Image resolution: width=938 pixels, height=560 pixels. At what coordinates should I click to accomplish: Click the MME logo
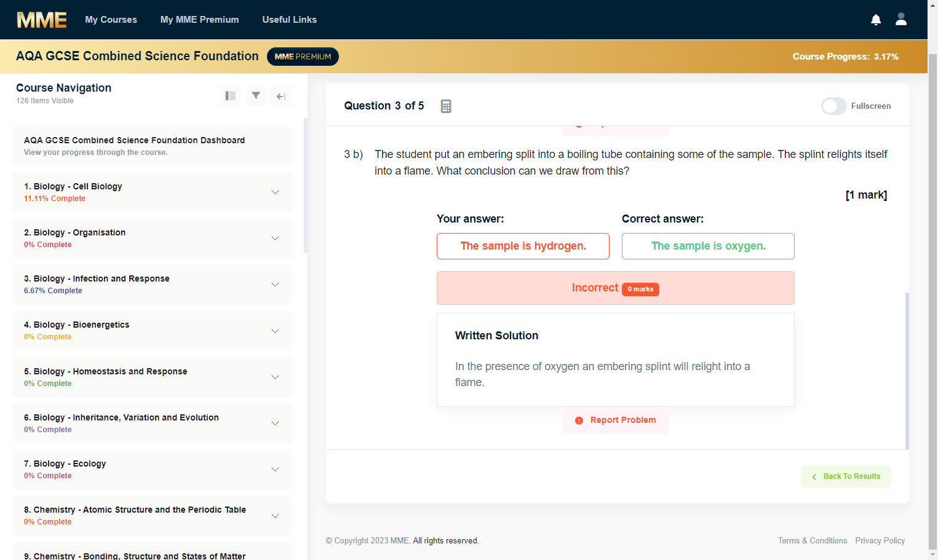[x=41, y=20]
